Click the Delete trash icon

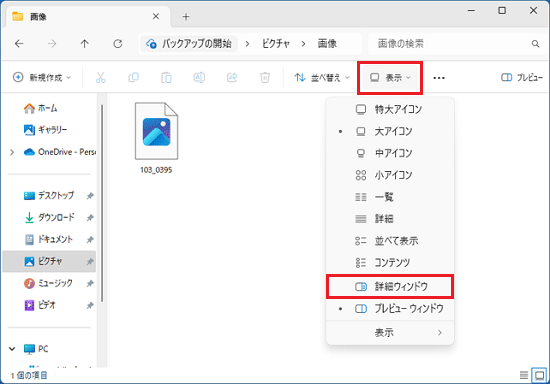(265, 78)
